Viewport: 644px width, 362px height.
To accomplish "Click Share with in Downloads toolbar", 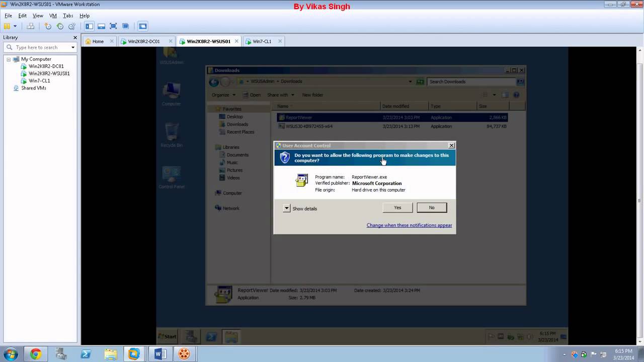I will click(x=281, y=95).
